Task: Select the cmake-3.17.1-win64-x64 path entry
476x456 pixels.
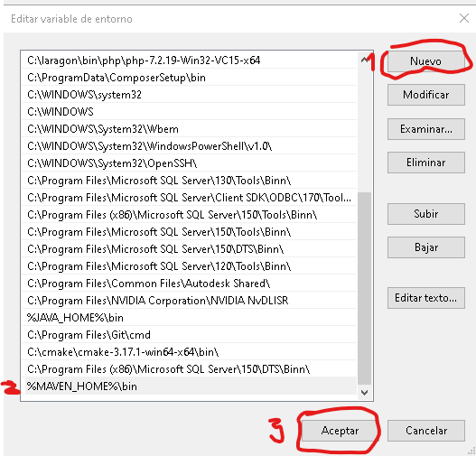Action: (189, 352)
